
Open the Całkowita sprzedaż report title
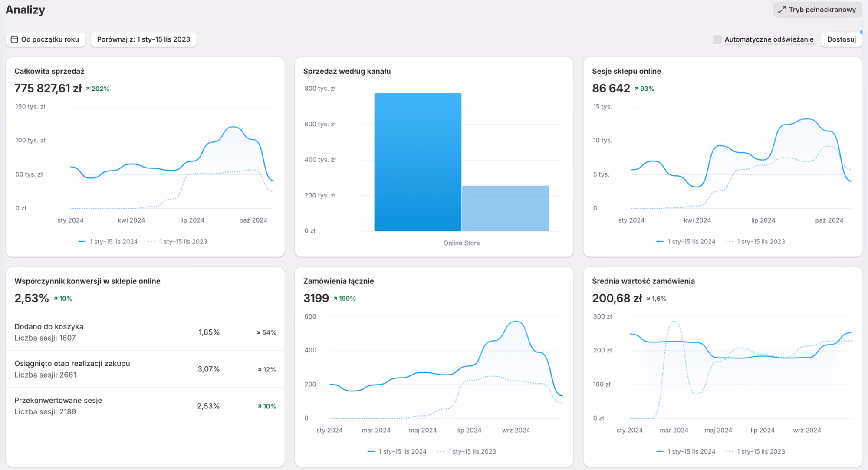(x=49, y=71)
